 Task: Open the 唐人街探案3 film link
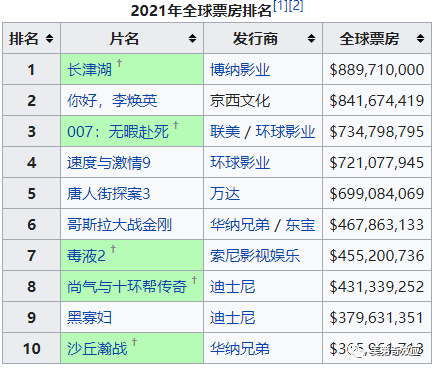click(109, 194)
